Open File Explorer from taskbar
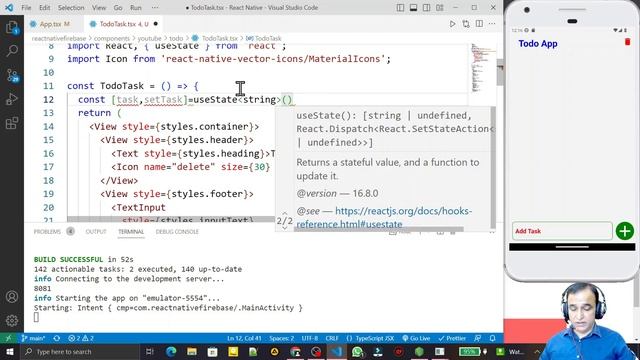The image size is (640, 360). (192, 351)
